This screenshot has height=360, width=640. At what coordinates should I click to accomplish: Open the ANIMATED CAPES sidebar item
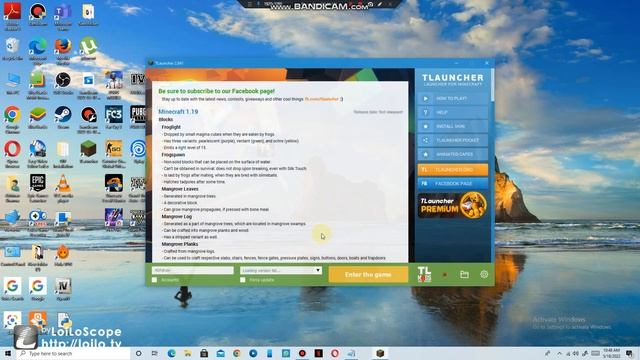coord(453,154)
